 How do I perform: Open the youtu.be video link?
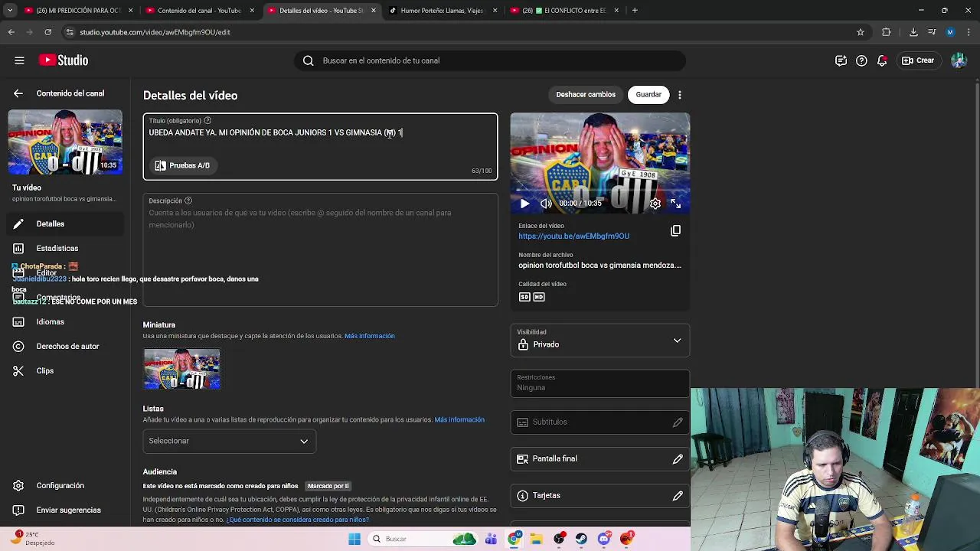(573, 236)
